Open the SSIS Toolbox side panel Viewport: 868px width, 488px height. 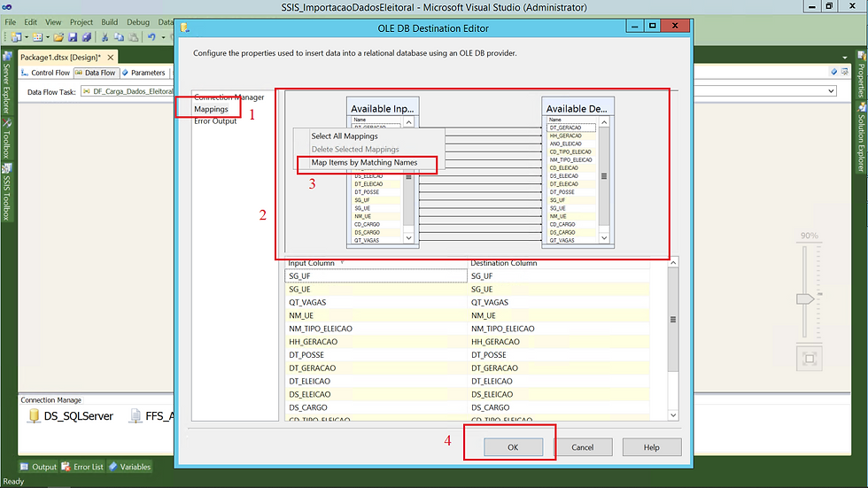7,192
